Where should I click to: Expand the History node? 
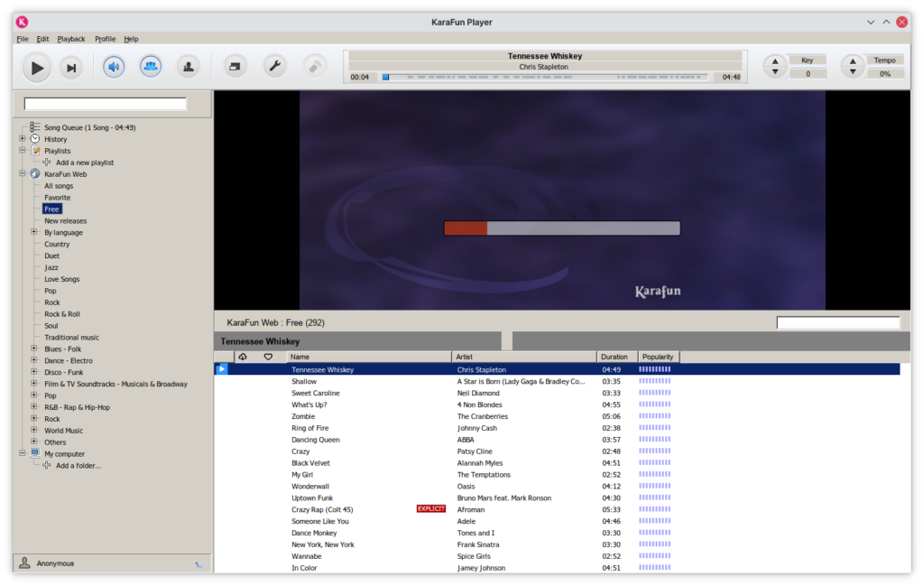click(x=23, y=138)
